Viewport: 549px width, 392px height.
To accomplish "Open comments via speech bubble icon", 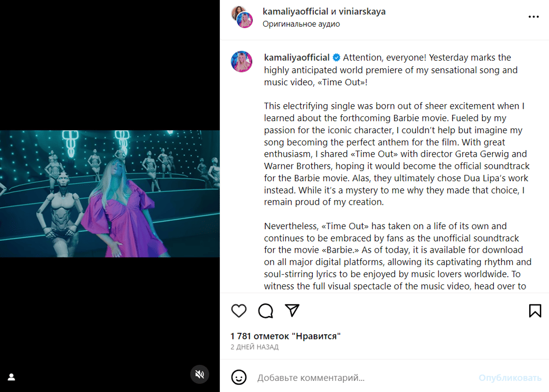I will (265, 311).
